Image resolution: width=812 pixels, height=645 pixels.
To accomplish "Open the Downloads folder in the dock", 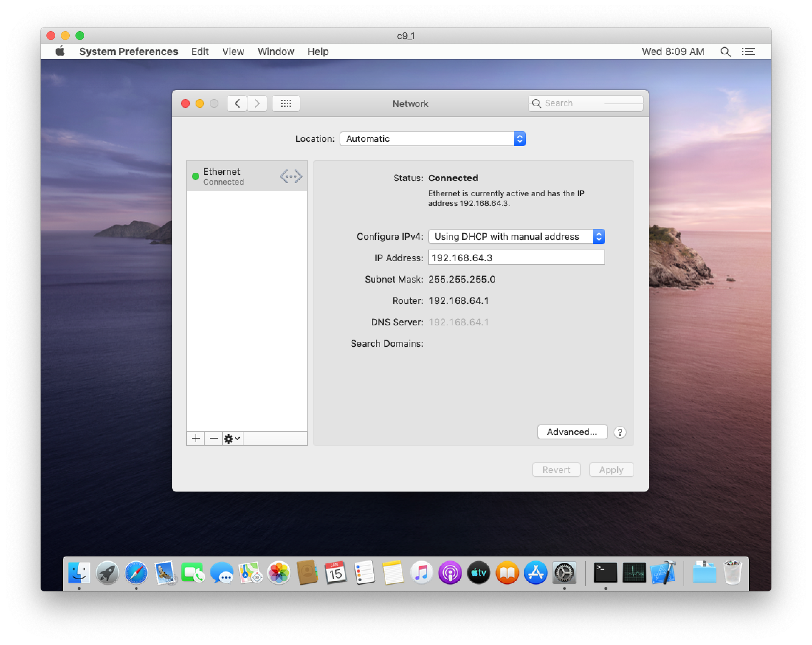I will pyautogui.click(x=704, y=573).
